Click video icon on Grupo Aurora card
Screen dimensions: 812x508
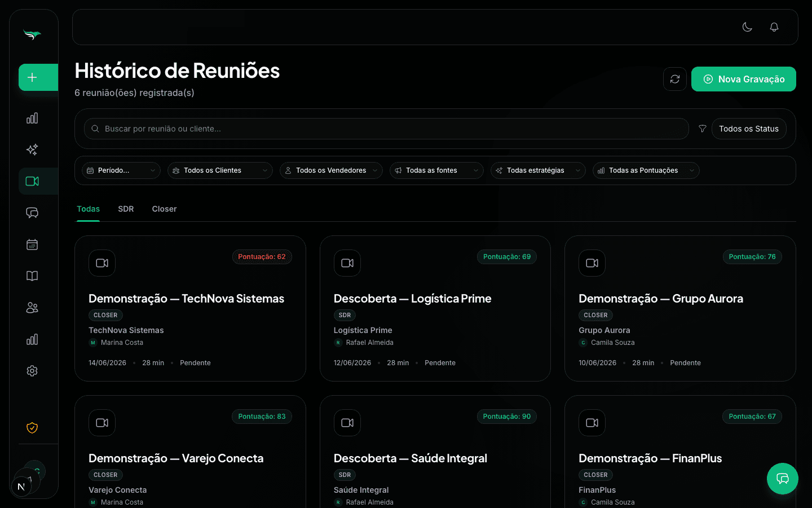click(592, 263)
